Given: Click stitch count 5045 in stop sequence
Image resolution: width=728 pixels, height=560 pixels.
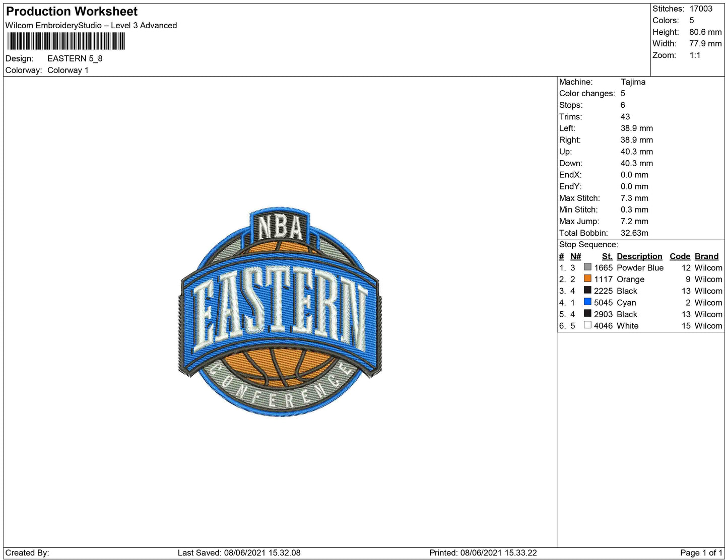Looking at the screenshot, I should pyautogui.click(x=603, y=302).
